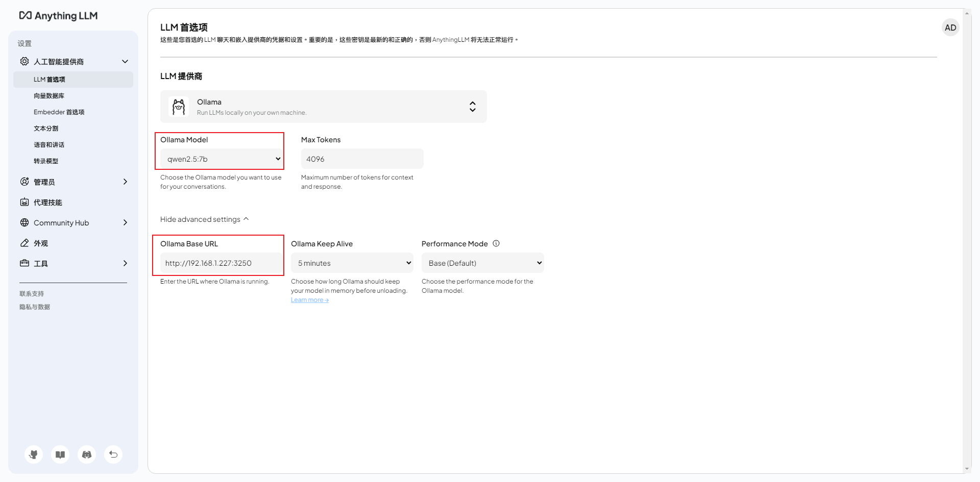Select LLM 首选项 menu item
The image size is (980, 482).
coord(73,80)
